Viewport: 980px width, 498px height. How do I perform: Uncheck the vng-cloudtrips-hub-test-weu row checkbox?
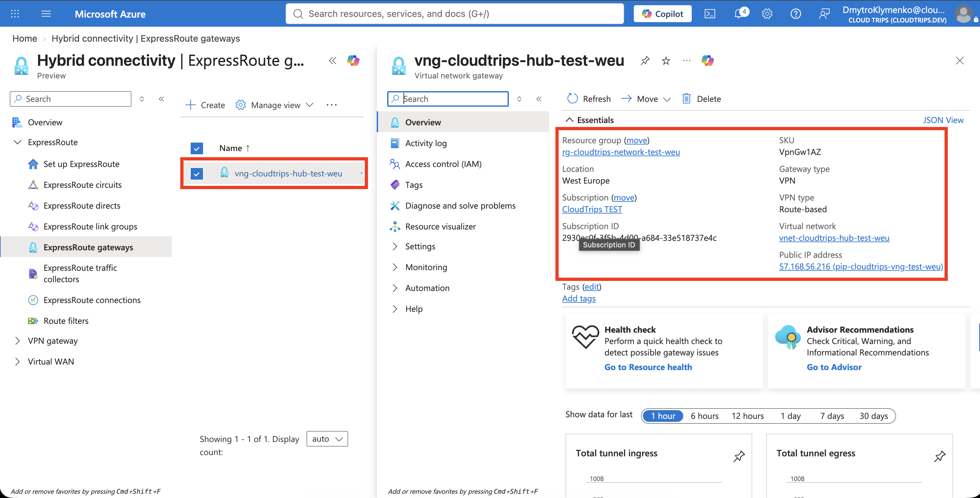(x=197, y=174)
